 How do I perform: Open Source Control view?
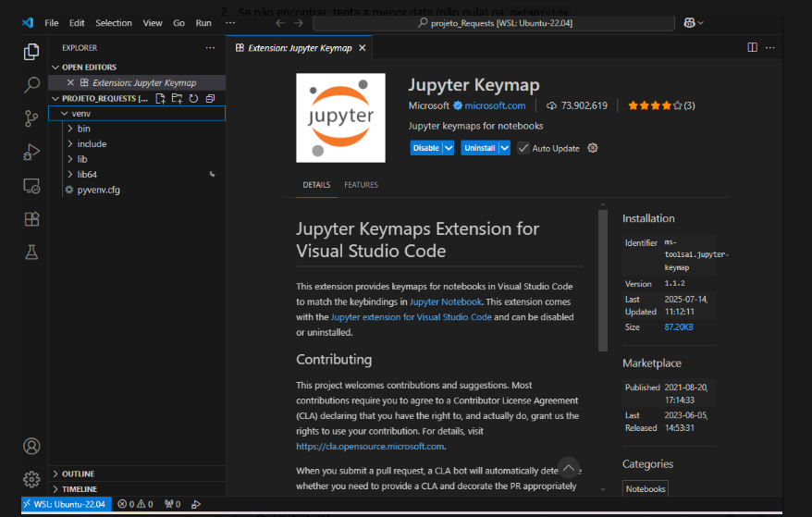pos(31,118)
